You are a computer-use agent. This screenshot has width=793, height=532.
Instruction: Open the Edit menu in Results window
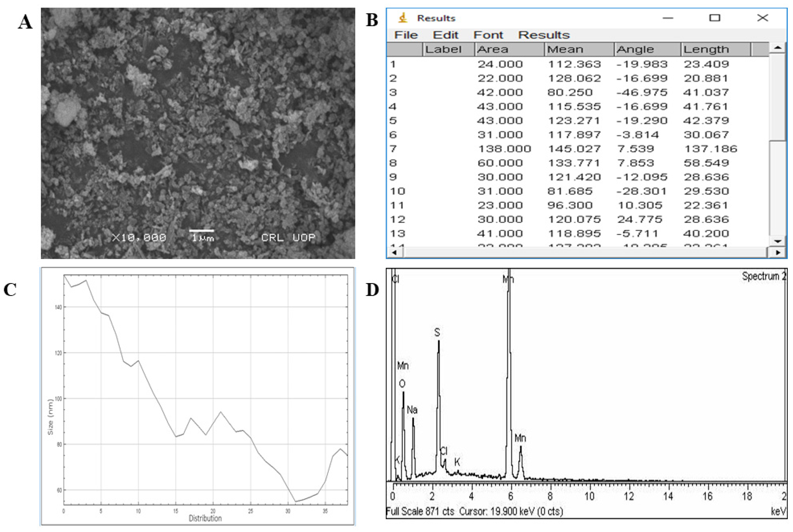(x=445, y=35)
